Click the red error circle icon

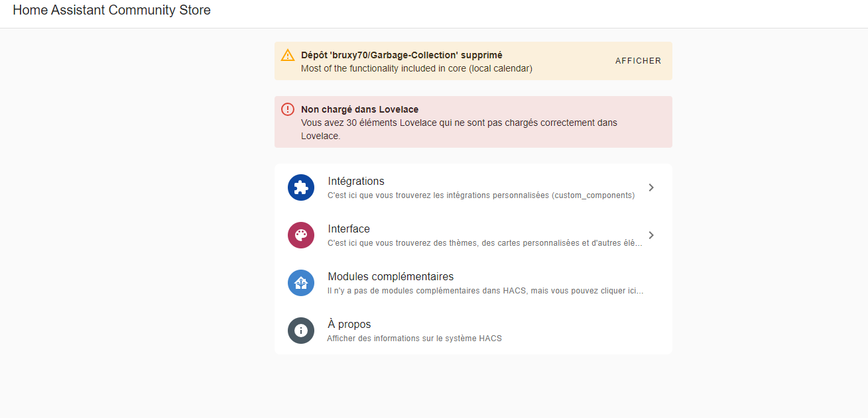coord(288,109)
